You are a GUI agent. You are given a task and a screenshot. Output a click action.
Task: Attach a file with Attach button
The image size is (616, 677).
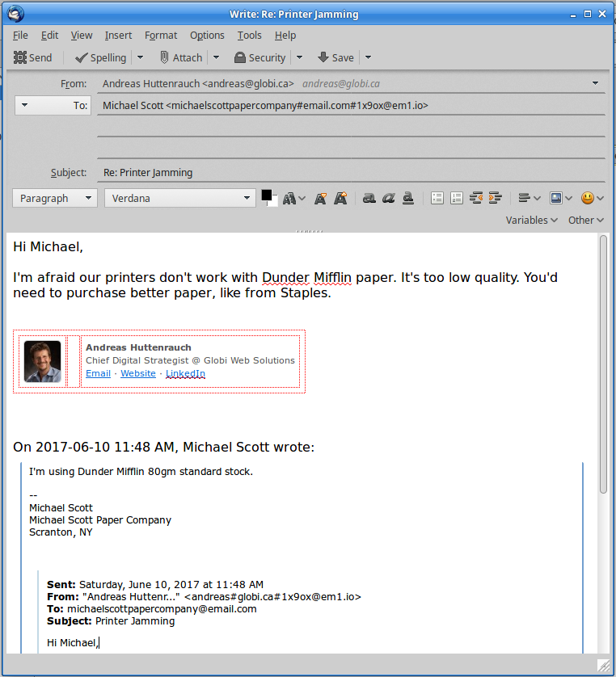pyautogui.click(x=181, y=57)
